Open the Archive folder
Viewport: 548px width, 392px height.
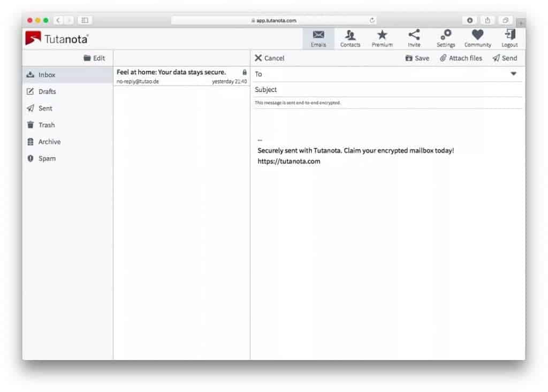[x=49, y=142]
